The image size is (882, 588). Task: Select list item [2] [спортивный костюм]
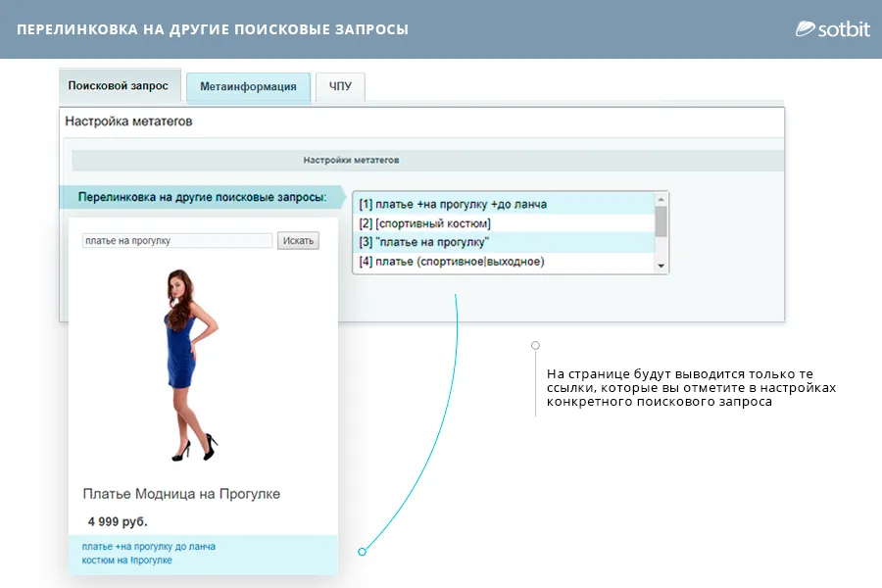click(x=504, y=223)
